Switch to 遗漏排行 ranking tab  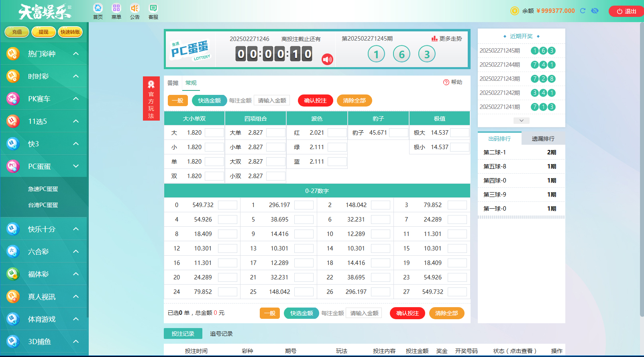[543, 139]
